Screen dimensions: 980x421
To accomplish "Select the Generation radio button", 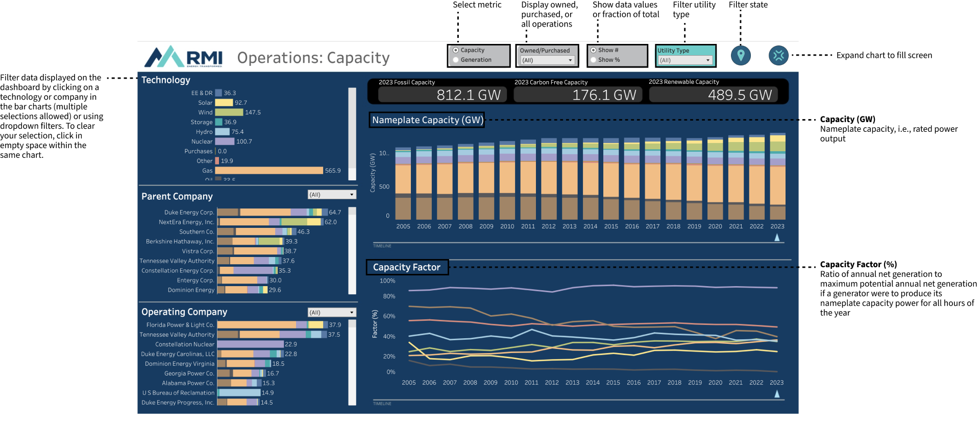I will (456, 60).
